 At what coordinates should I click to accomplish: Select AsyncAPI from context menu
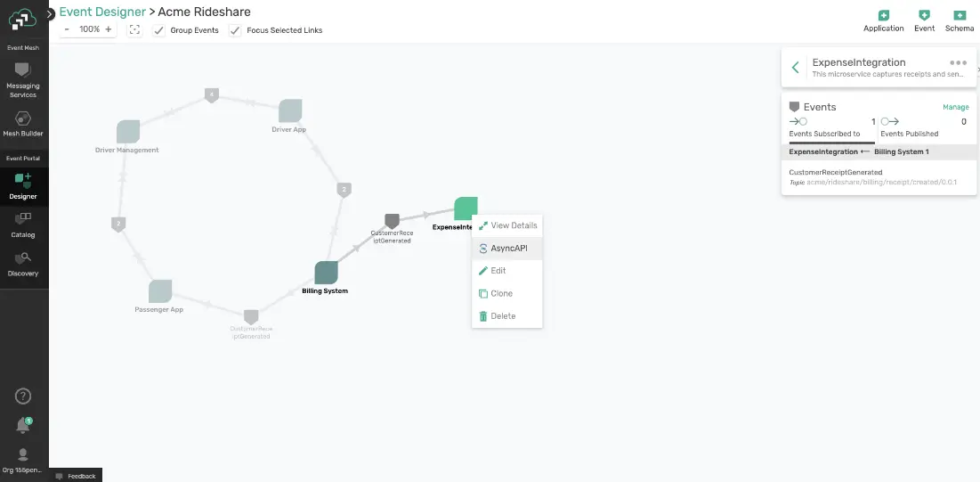(507, 249)
